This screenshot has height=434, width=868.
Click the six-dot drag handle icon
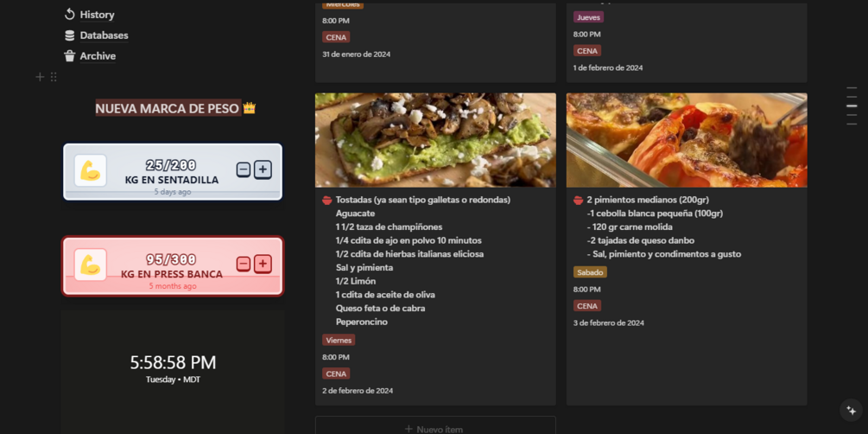54,77
